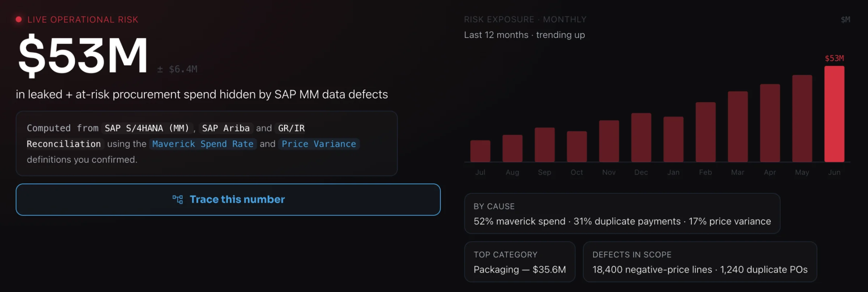Open the Defects in Scope card
The image size is (868, 292).
[700, 262]
